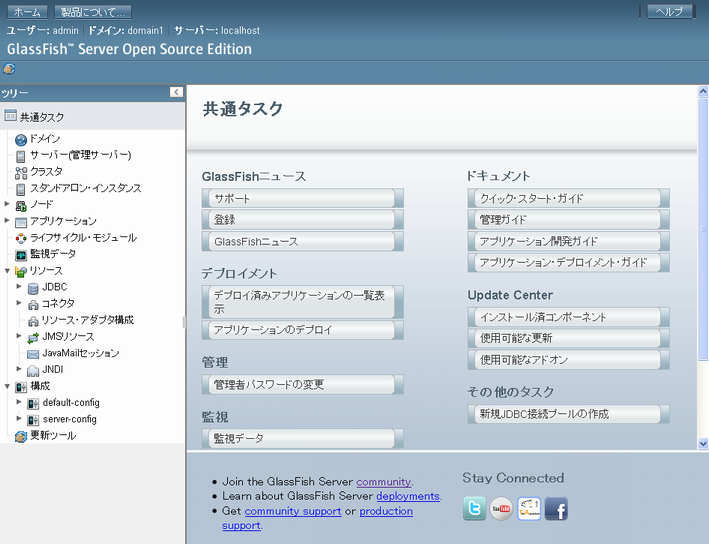Image resolution: width=709 pixels, height=544 pixels.
Task: Click the ライフサイクル・モジュール icon
Action: click(21, 238)
